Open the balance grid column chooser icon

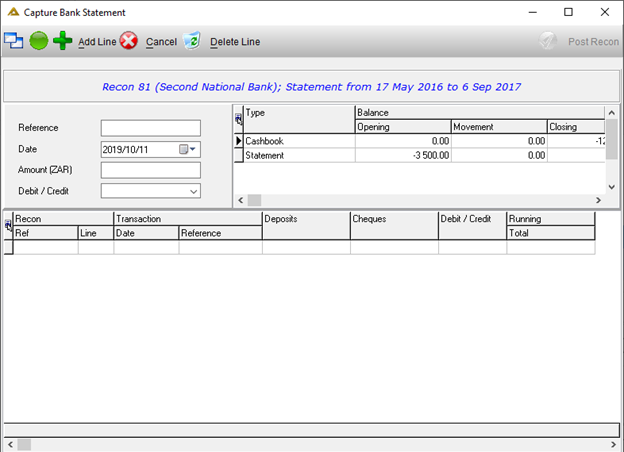[238, 119]
